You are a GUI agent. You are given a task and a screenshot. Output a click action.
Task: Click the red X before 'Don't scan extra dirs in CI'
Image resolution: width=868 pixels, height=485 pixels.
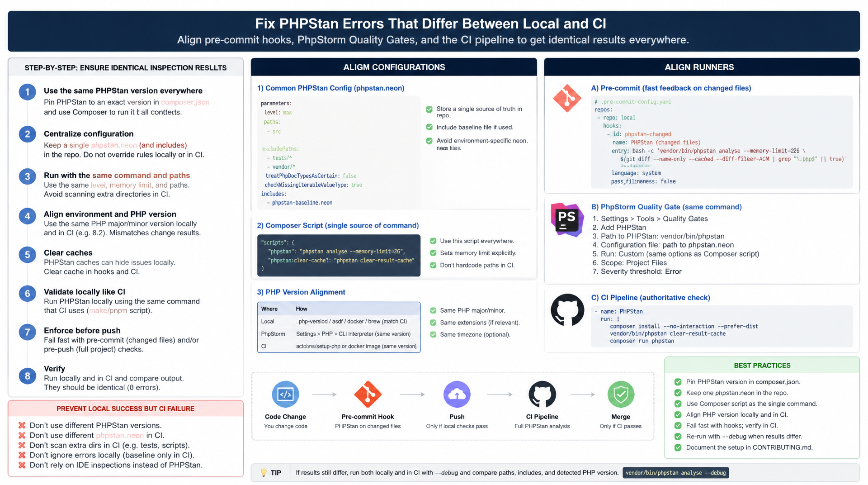click(x=22, y=445)
